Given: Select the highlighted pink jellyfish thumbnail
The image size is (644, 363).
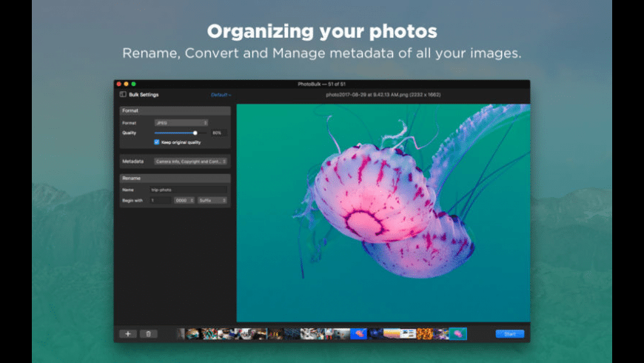Looking at the screenshot, I should pyautogui.click(x=458, y=334).
